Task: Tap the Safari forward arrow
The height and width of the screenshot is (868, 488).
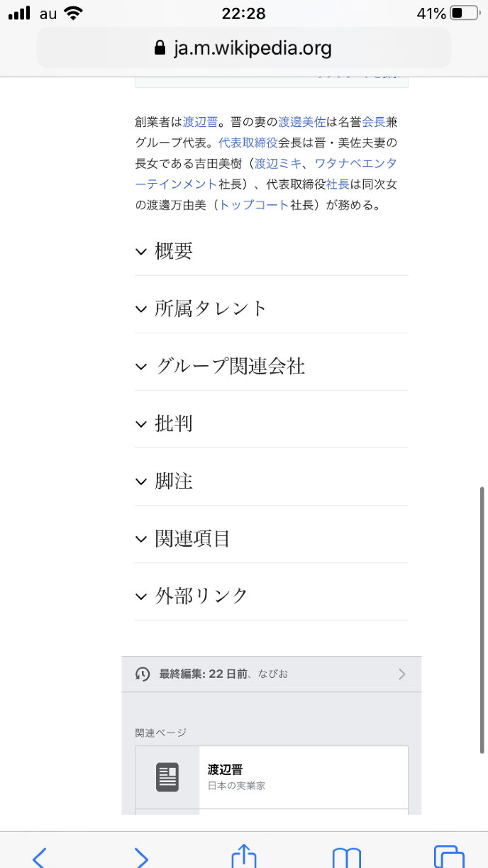Action: point(141,857)
